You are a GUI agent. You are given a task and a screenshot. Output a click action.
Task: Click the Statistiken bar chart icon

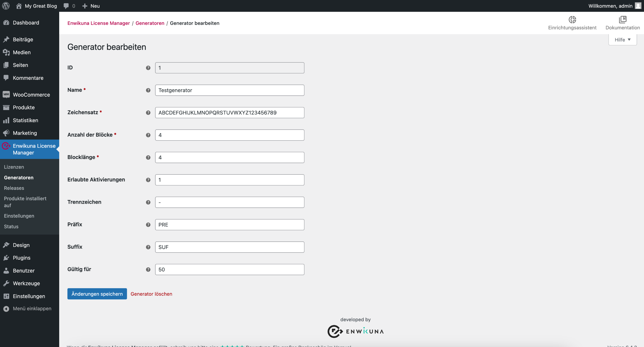[6, 120]
